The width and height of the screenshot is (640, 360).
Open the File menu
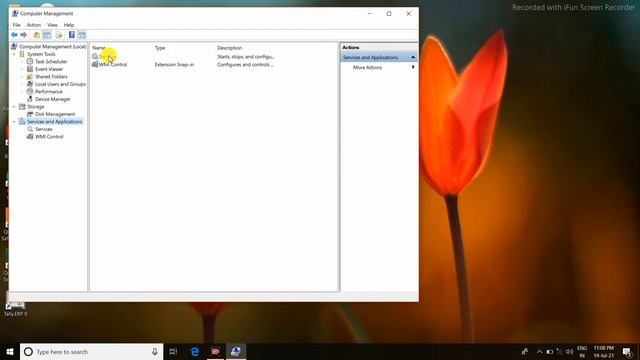coord(17,25)
